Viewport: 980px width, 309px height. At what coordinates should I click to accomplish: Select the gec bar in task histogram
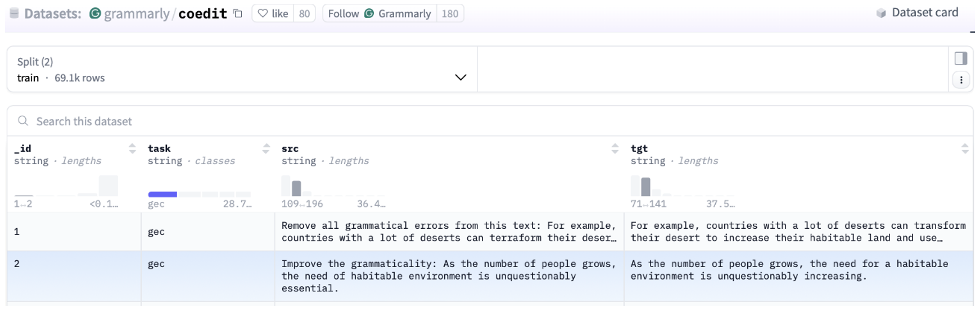tap(162, 194)
